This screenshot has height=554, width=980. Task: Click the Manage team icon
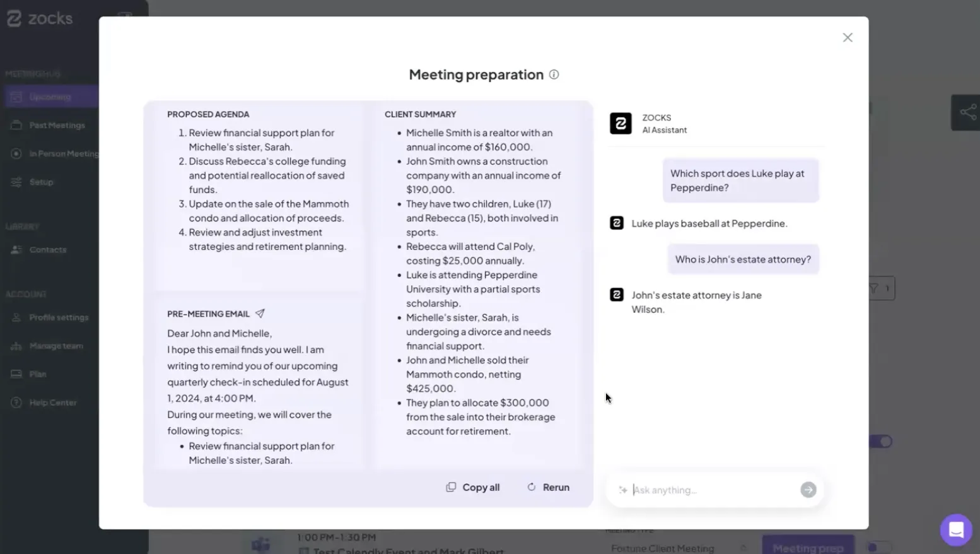coord(16,346)
